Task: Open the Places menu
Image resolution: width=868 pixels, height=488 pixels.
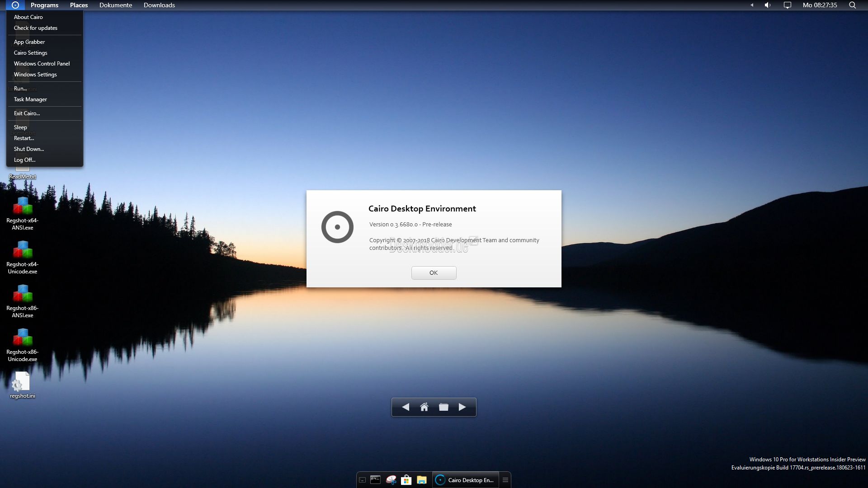Action: tap(79, 5)
